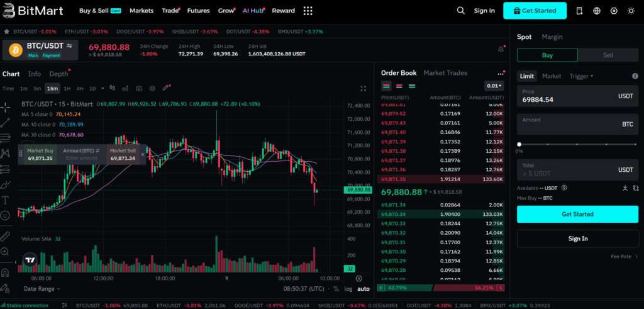
Task: Select the zoom-in magnifier tool
Action: click(5, 252)
